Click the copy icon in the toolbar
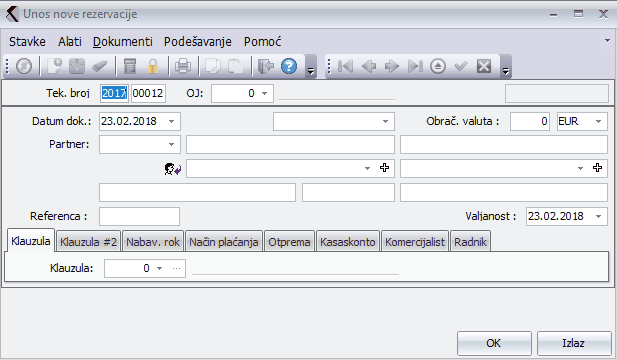The width and height of the screenshot is (617, 360). 213,66
